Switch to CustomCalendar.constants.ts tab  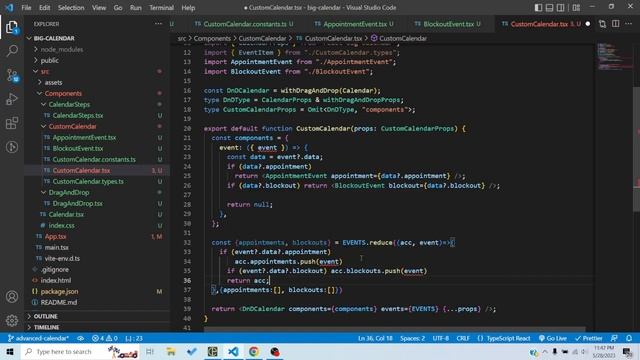pos(244,24)
